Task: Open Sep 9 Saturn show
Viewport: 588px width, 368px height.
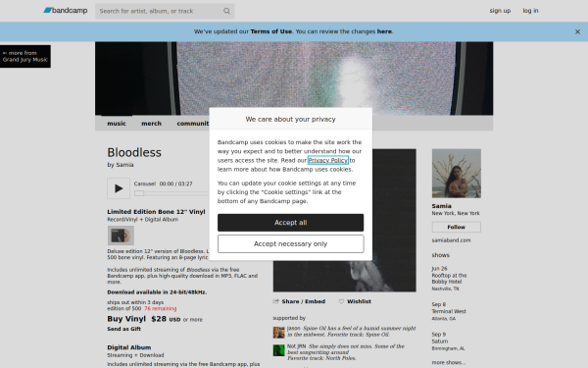Action: [448, 341]
